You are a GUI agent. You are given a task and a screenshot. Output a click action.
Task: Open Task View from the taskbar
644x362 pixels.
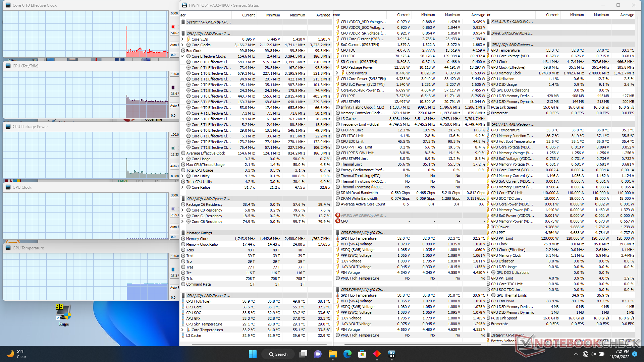(303, 354)
